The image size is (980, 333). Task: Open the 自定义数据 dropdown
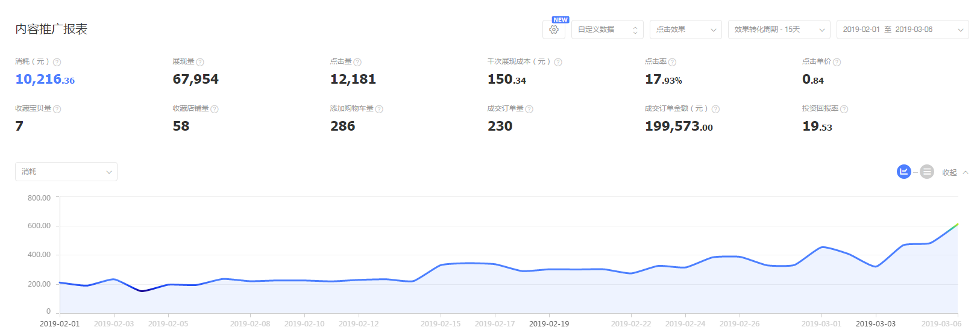point(607,30)
